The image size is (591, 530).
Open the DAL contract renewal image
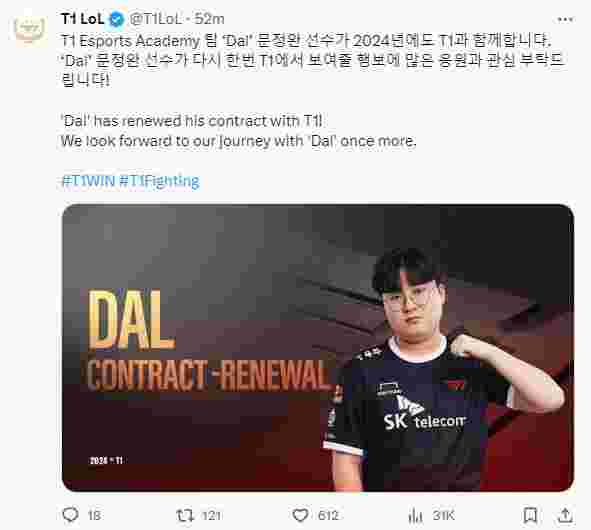point(318,348)
